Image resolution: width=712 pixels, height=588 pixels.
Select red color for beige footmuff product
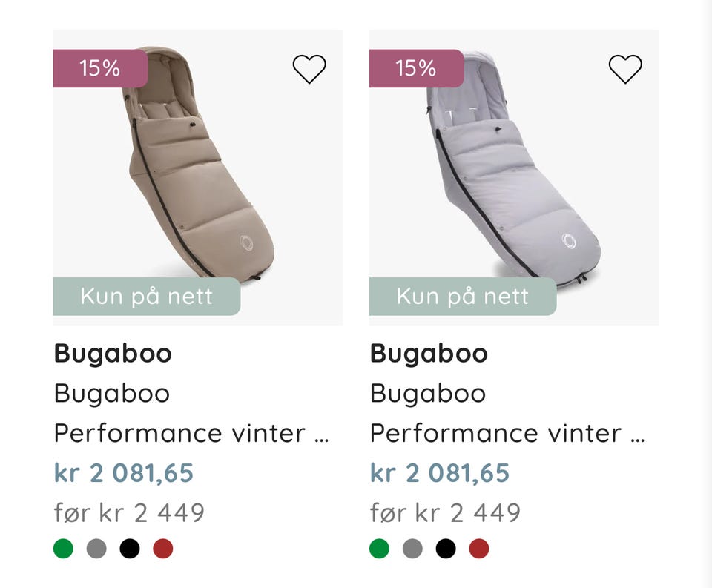coord(162,549)
